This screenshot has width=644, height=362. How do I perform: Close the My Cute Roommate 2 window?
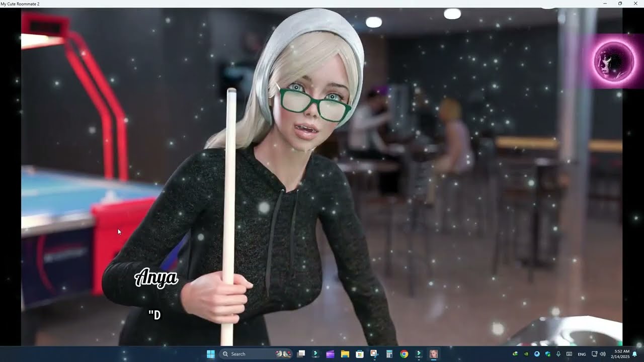[635, 4]
